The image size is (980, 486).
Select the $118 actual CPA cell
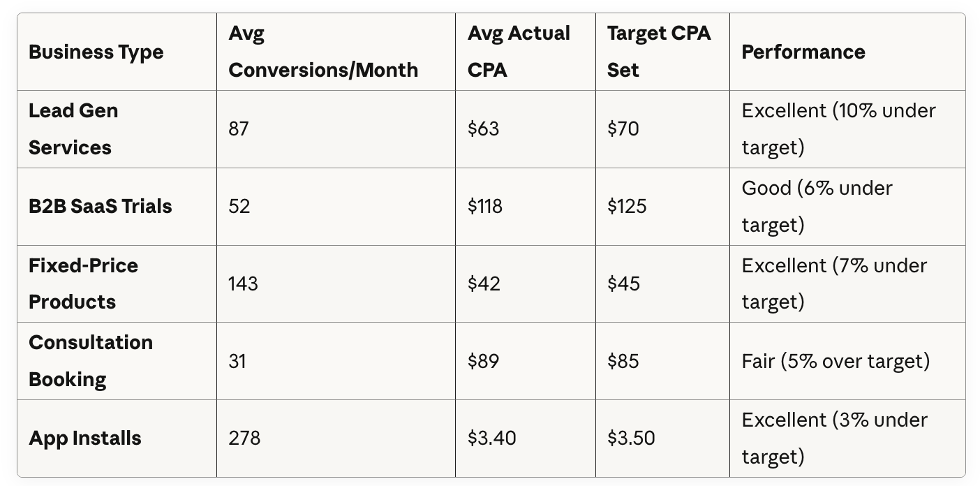pyautogui.click(x=485, y=207)
